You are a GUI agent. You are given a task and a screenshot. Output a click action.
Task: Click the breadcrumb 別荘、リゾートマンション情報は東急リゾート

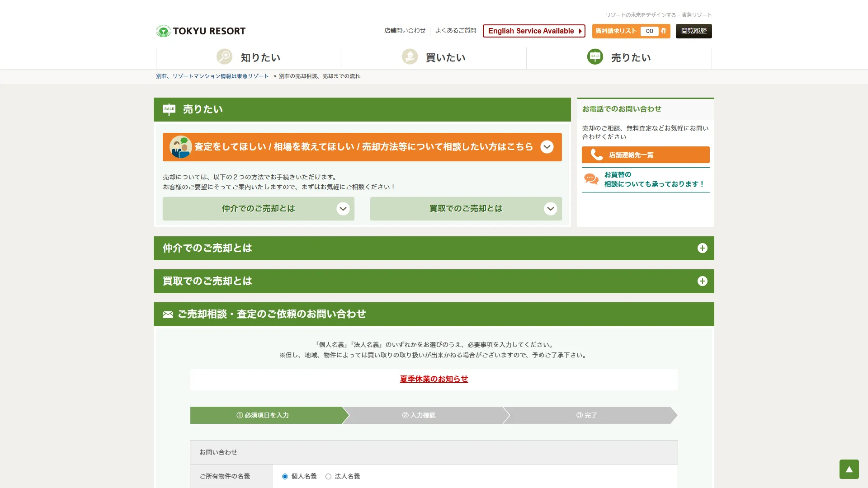pyautogui.click(x=212, y=76)
